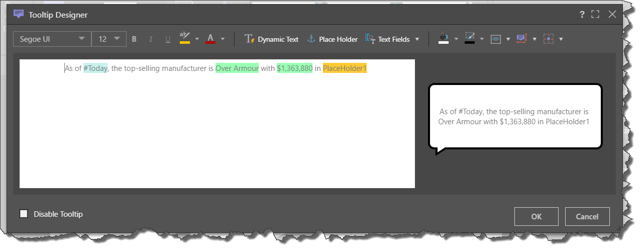Open the font size 12 dropdown
The width and height of the screenshot is (644, 252).
tap(109, 39)
